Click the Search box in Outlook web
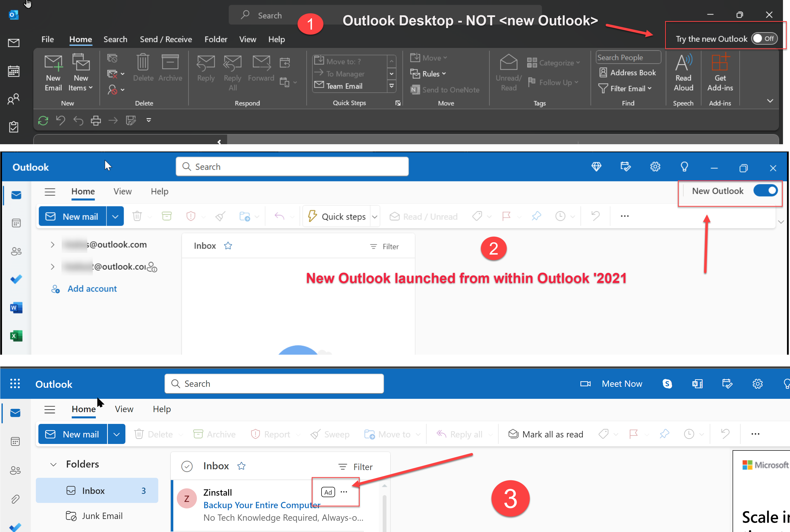This screenshot has height=532, width=790. click(274, 384)
